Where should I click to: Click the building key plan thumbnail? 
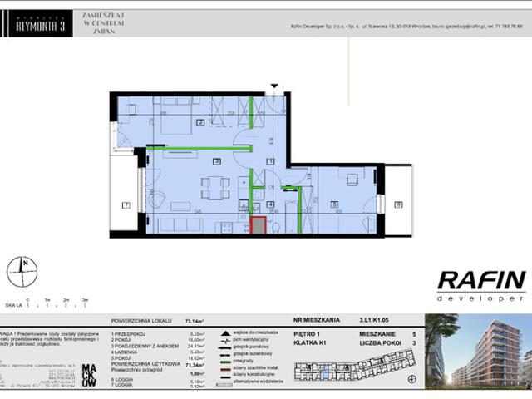point(355,365)
